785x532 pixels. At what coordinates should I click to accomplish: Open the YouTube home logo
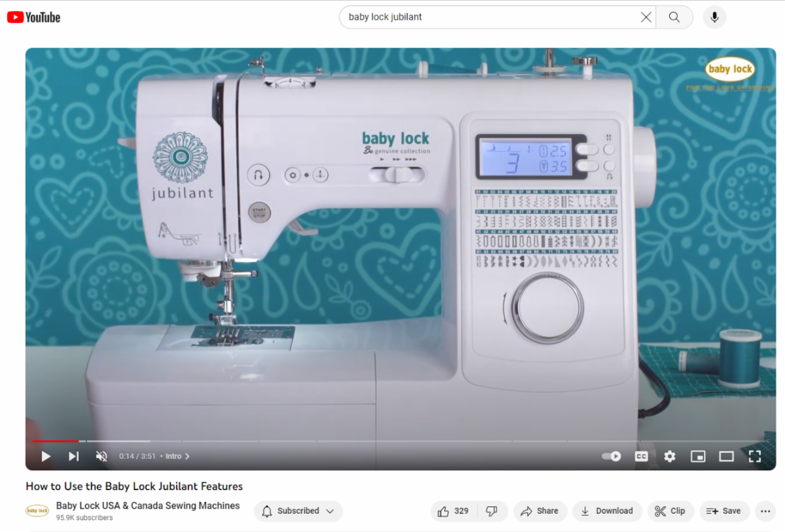coord(34,18)
